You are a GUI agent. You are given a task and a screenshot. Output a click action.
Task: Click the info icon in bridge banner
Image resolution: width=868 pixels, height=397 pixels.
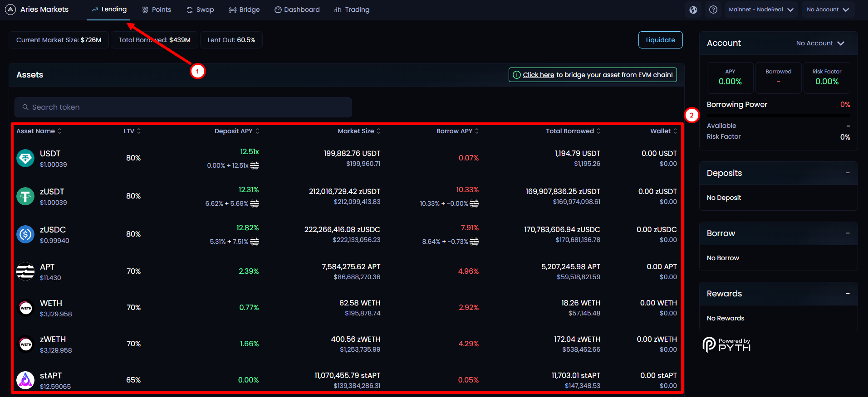tap(516, 75)
